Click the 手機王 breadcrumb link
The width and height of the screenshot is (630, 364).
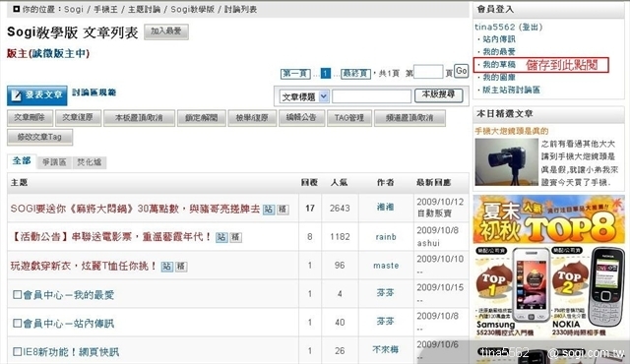(105, 9)
